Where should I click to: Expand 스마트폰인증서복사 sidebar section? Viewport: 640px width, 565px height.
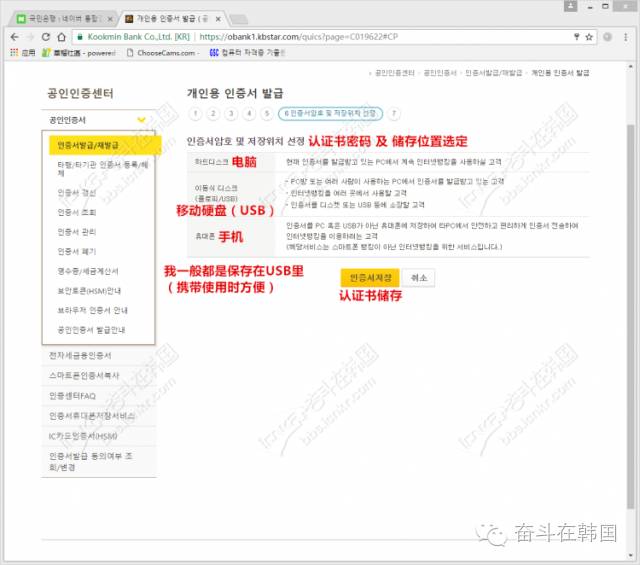pos(99,376)
